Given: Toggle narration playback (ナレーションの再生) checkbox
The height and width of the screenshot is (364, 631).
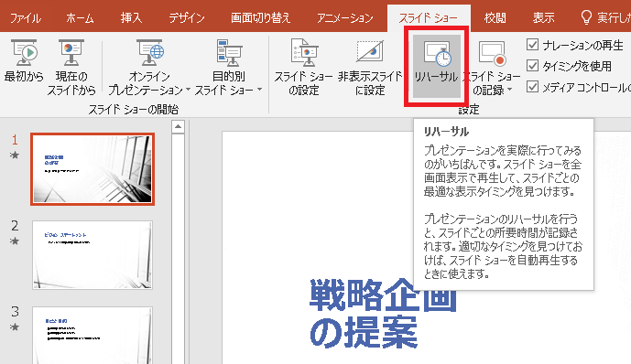Looking at the screenshot, I should (x=532, y=44).
